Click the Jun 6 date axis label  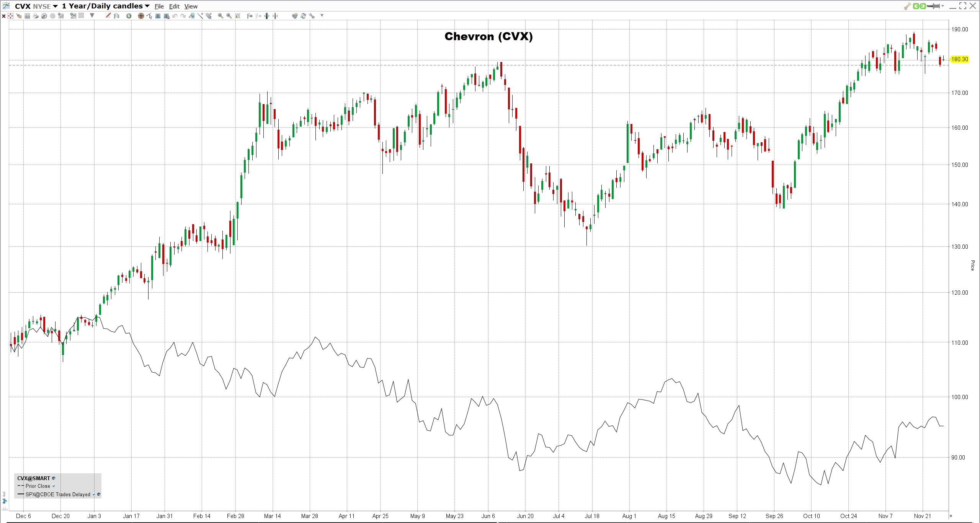[x=488, y=516]
